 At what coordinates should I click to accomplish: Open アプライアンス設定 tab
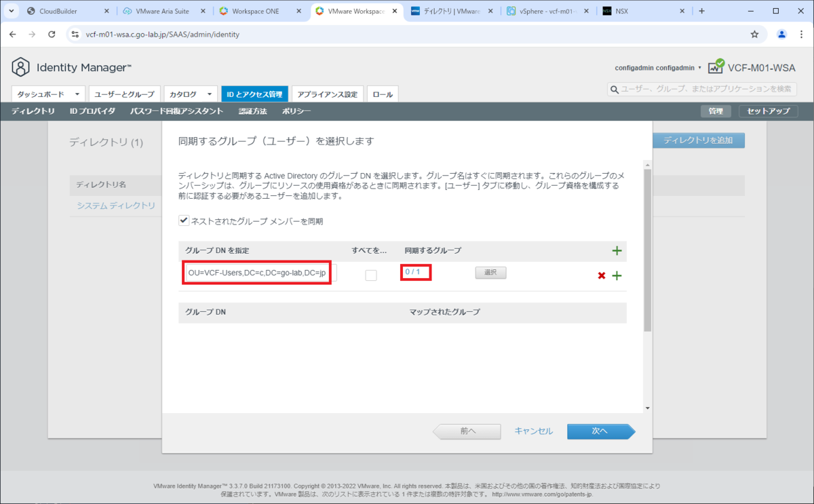click(x=328, y=94)
